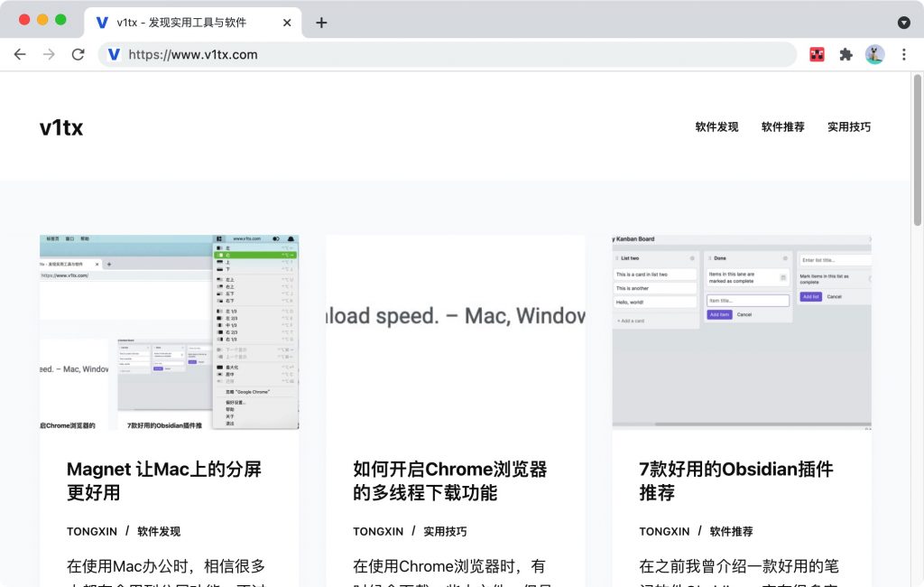The width and height of the screenshot is (924, 587).
Task: Click TONGXIN author under Chrome article
Action: (x=378, y=532)
